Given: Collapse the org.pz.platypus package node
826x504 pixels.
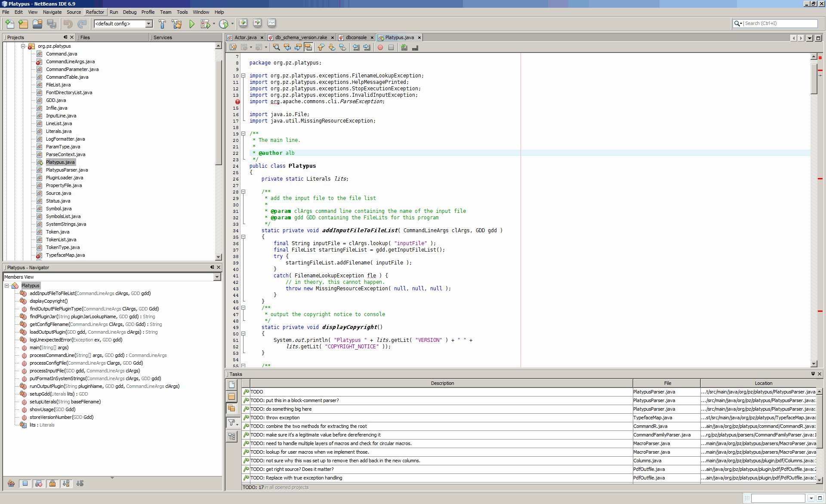Looking at the screenshot, I should 23,46.
